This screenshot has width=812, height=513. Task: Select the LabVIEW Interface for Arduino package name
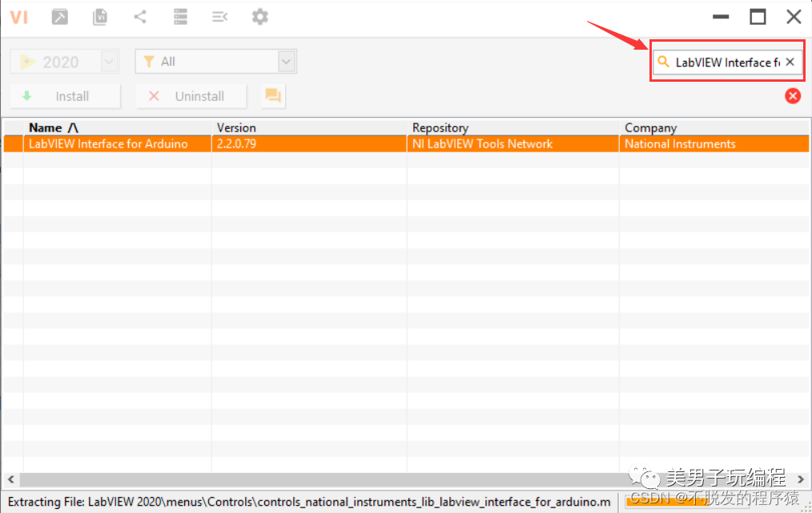(108, 144)
